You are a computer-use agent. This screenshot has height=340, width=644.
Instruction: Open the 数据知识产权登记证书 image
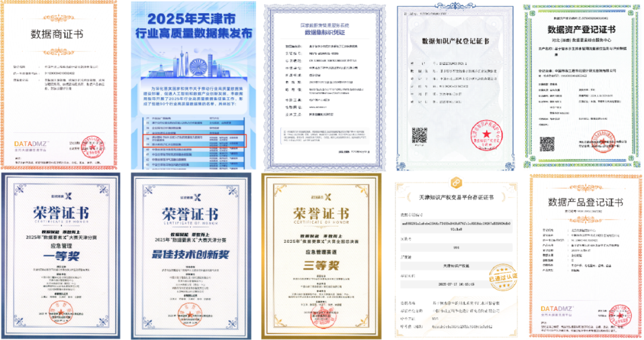click(455, 86)
